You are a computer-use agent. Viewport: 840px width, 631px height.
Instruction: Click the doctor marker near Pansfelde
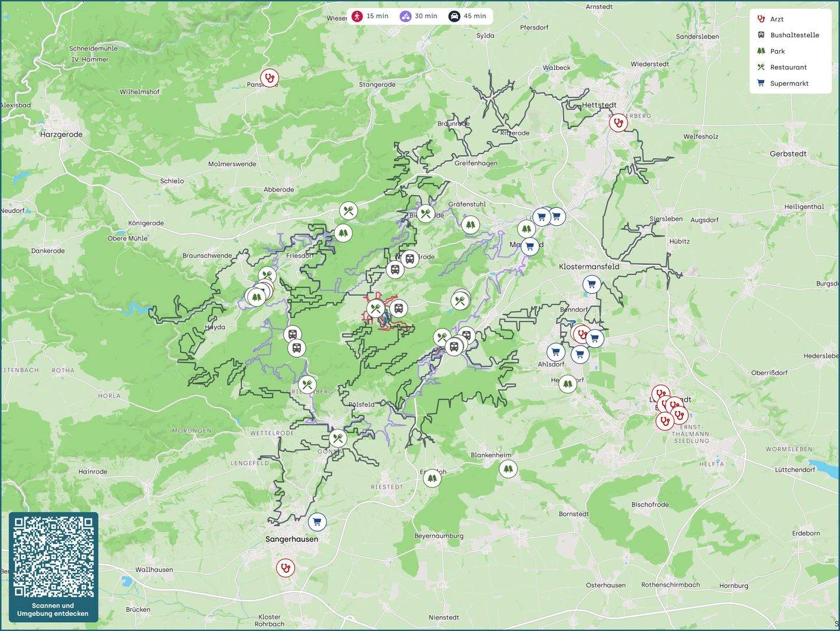coord(269,78)
